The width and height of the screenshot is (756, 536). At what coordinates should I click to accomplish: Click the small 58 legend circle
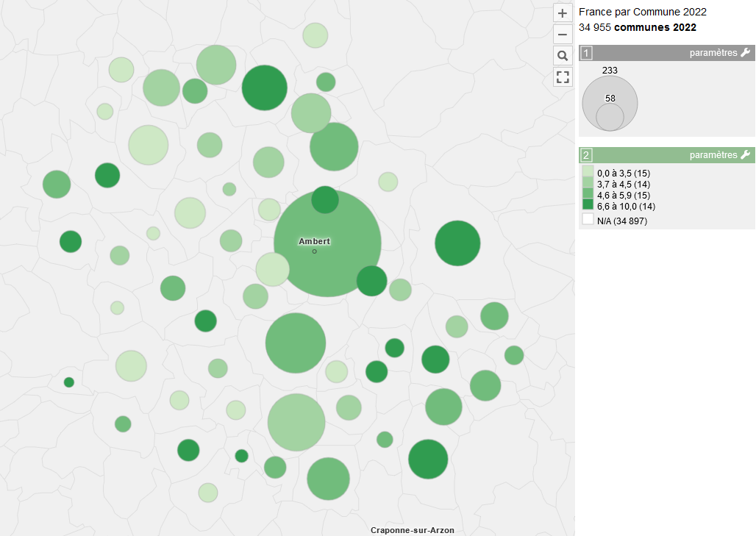pyautogui.click(x=610, y=118)
